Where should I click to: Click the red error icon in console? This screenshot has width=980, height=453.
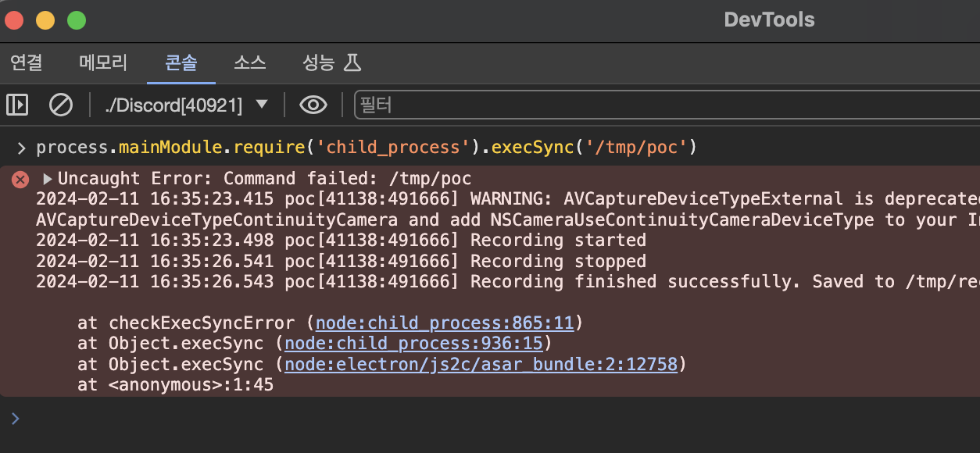(20, 180)
